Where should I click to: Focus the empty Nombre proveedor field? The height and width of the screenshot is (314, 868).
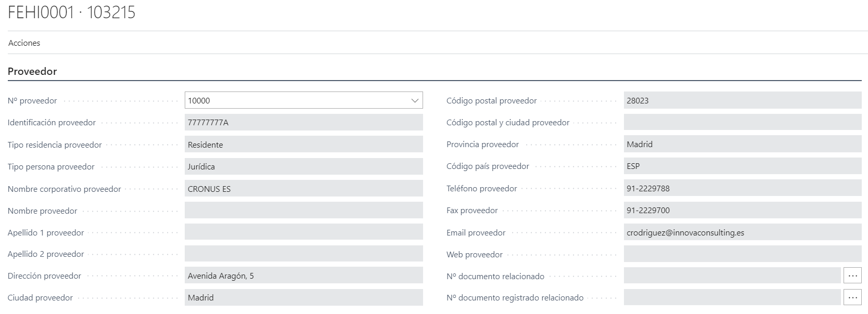tap(303, 211)
